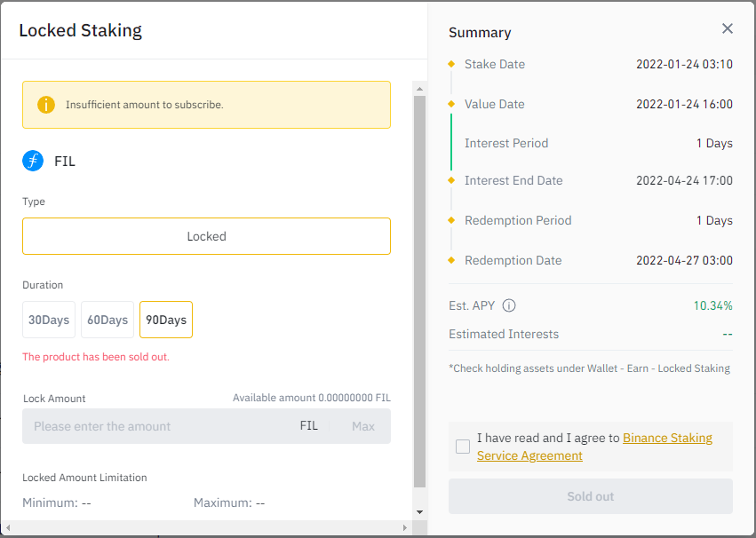Click the Minimum: -- limitation text
Viewport: 756px width, 538px height.
click(56, 502)
